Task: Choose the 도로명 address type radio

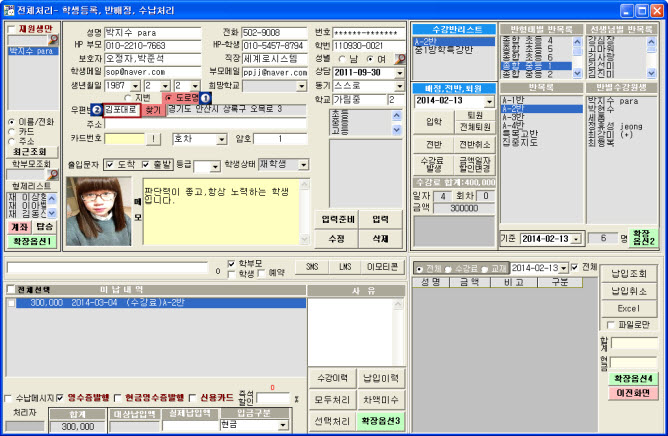Action: click(169, 98)
